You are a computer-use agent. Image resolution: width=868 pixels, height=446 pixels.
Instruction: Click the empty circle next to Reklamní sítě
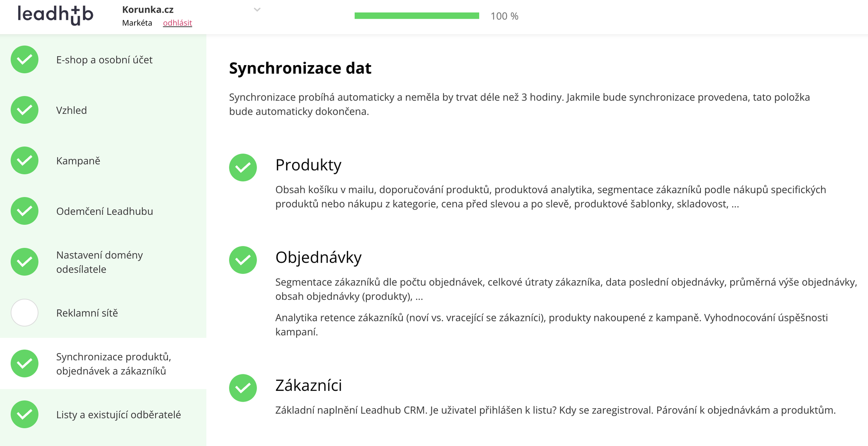25,312
